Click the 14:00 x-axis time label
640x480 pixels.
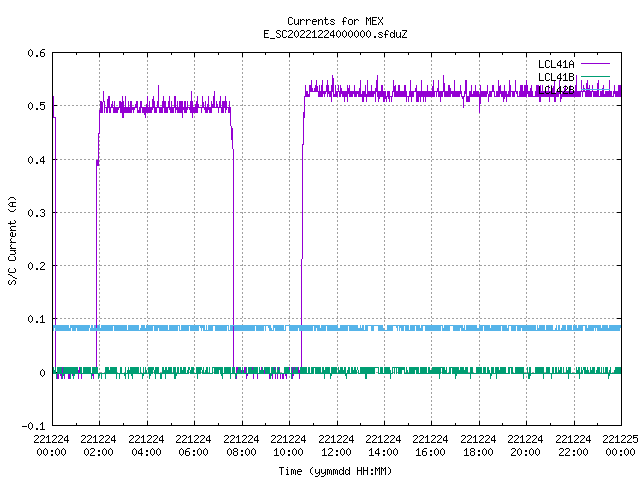(x=383, y=452)
